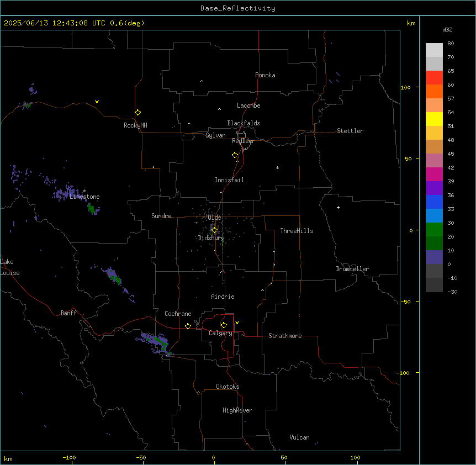This screenshot has height=465, width=476.
Task: Click the Ponoka city label
Action: coord(265,75)
